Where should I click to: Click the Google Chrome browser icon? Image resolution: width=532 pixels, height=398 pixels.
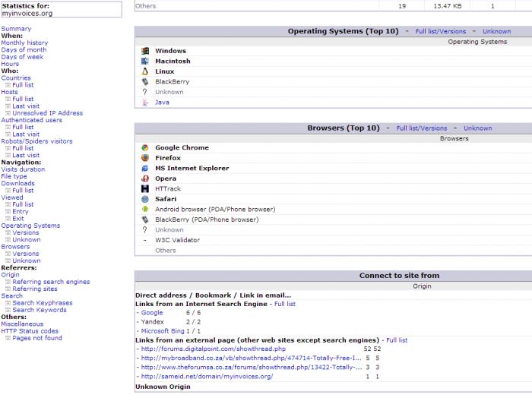point(145,148)
